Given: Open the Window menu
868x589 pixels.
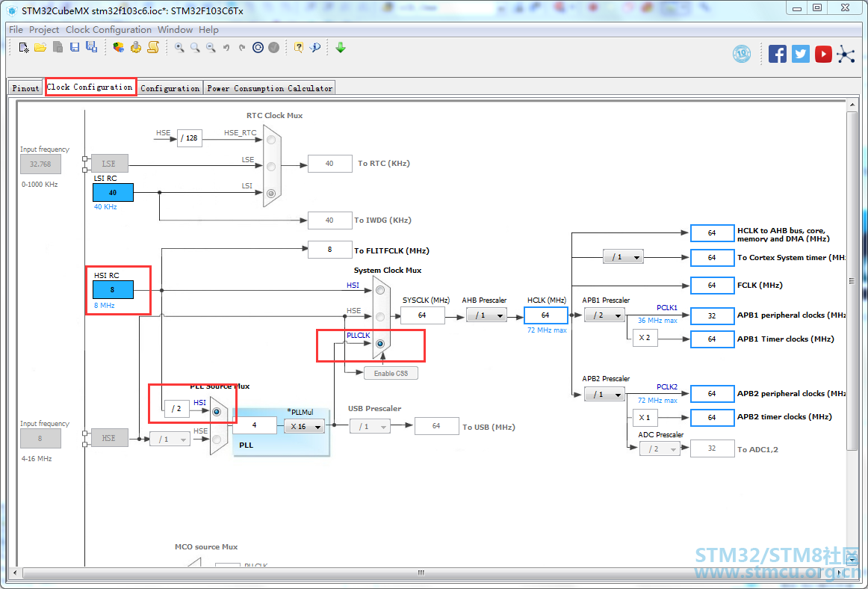Looking at the screenshot, I should (175, 29).
